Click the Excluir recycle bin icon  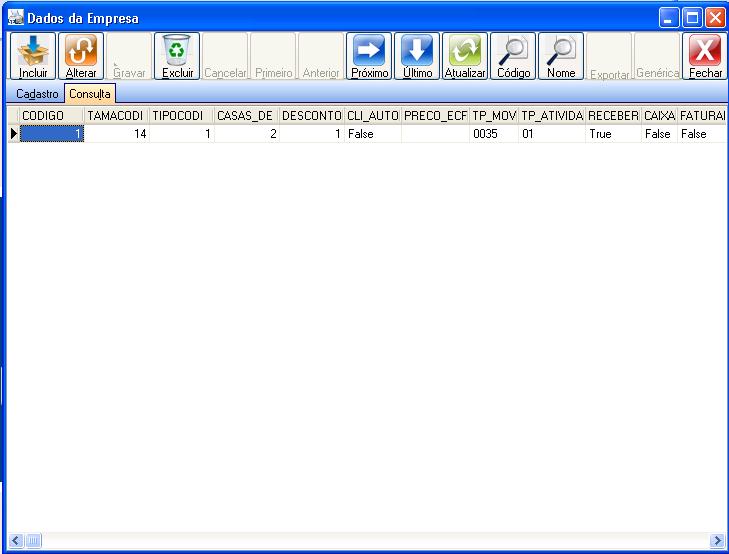pos(177,56)
